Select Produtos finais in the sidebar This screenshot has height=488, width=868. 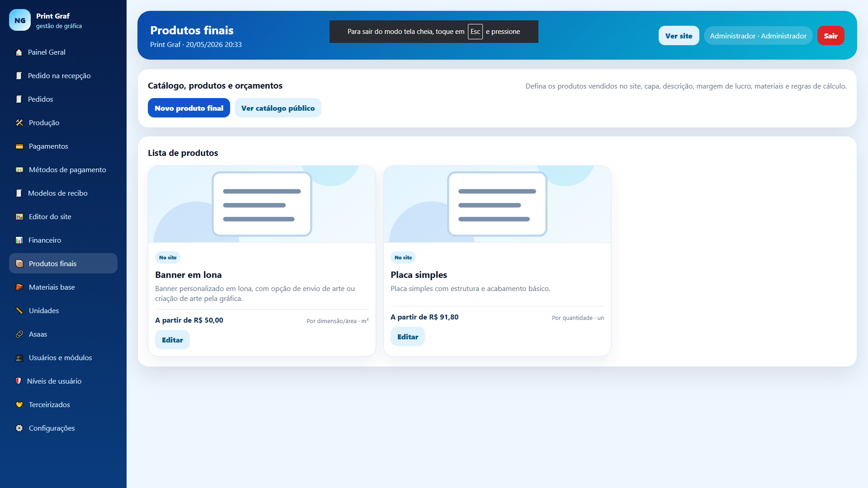63,263
